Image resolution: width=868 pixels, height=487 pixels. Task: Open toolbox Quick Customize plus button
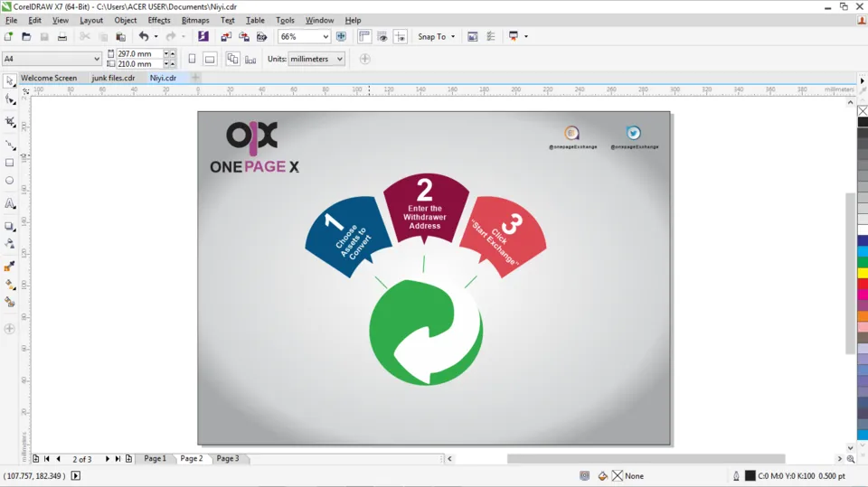click(9, 329)
